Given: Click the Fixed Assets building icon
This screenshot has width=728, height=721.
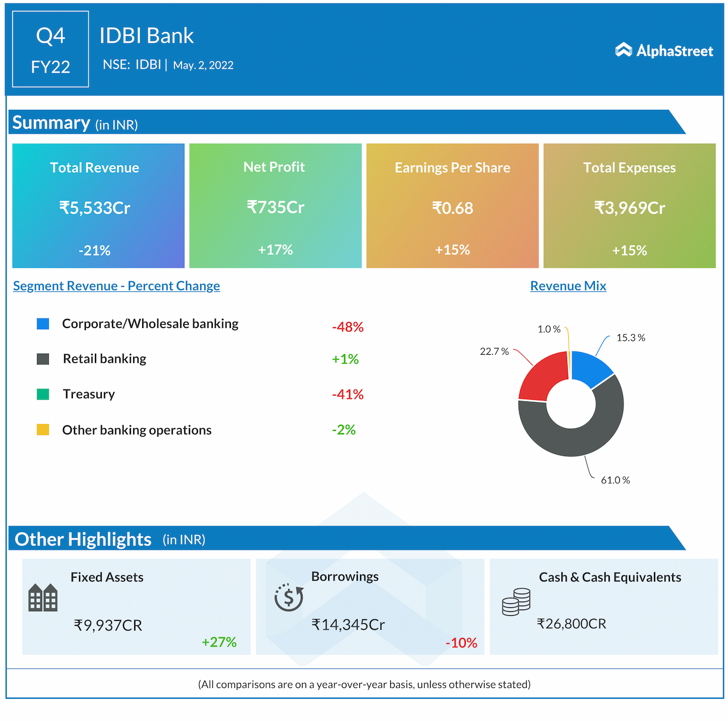Looking at the screenshot, I should click(43, 598).
